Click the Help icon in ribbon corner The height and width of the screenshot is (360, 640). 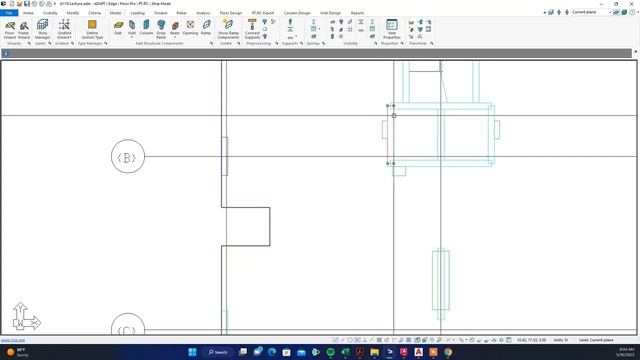pos(633,13)
